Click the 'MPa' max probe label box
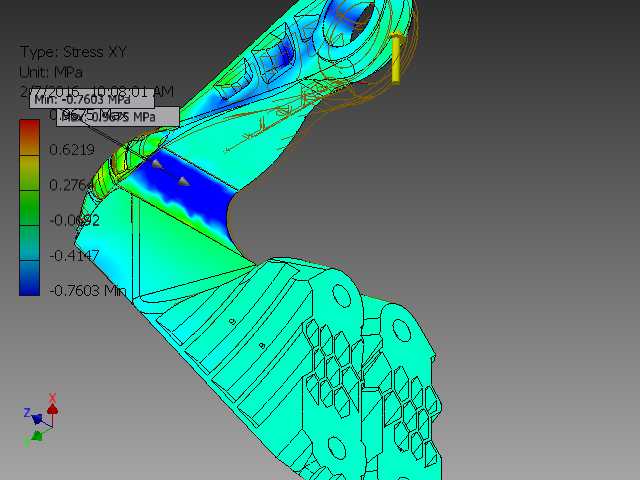Image resolution: width=640 pixels, height=480 pixels. (118, 117)
